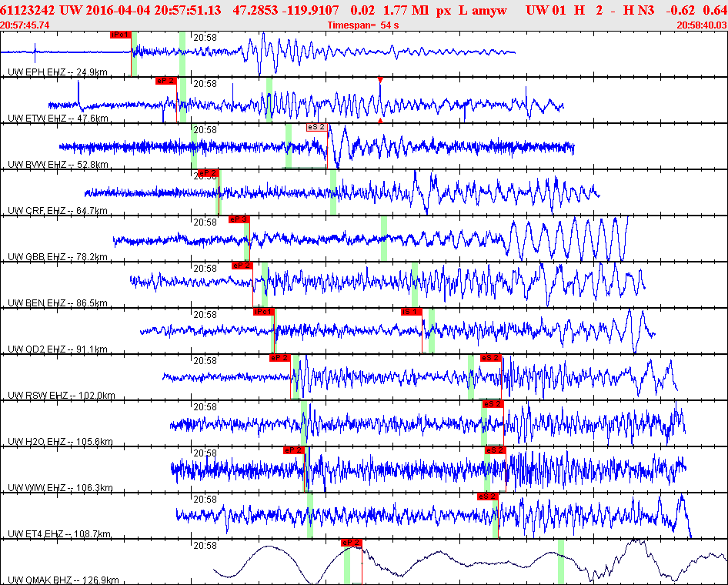
Task: Select the eP 2 pick on WIW trace
Action: pos(294,450)
